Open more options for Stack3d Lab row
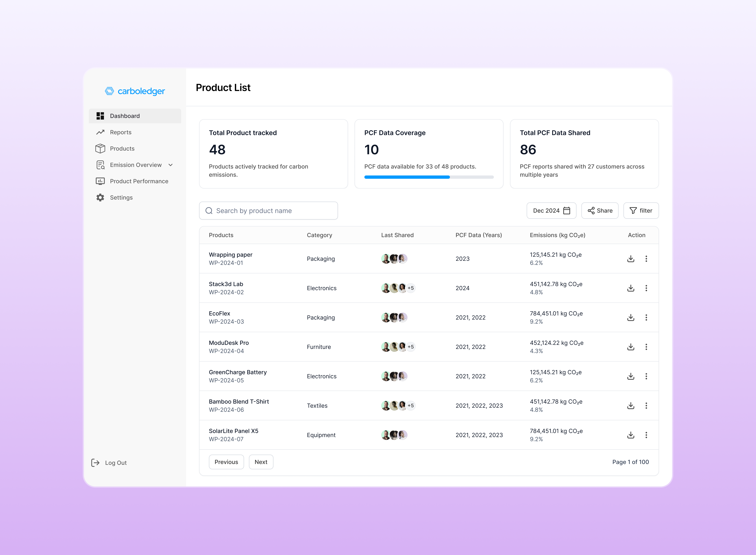Viewport: 756px width, 555px height. click(x=646, y=288)
